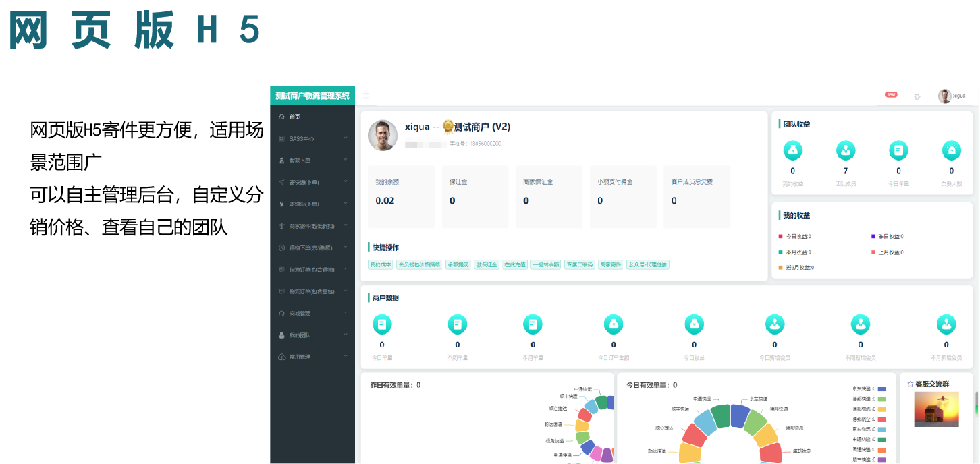Open the 我的团队 sidebar menu
Image resolution: width=980 pixels, height=464 pixels.
(312, 335)
